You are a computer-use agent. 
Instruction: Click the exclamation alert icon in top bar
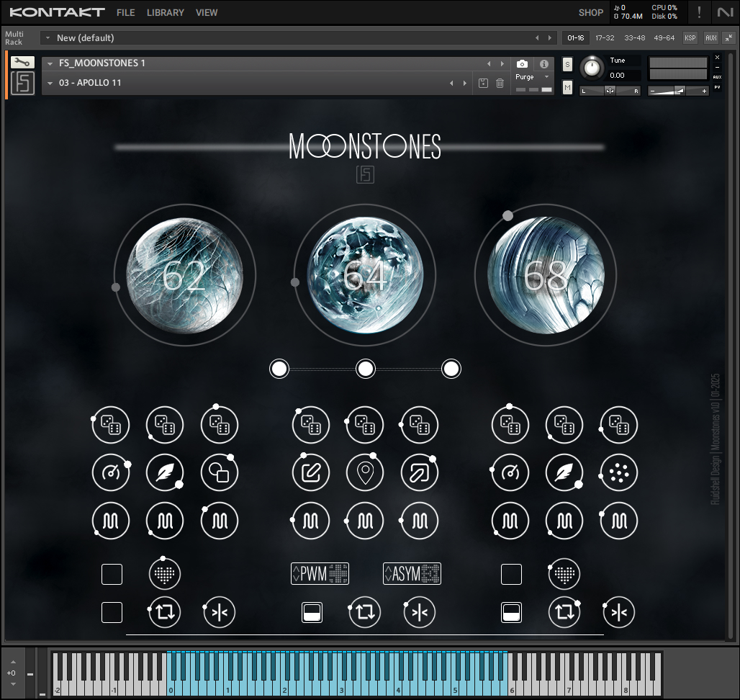click(699, 12)
